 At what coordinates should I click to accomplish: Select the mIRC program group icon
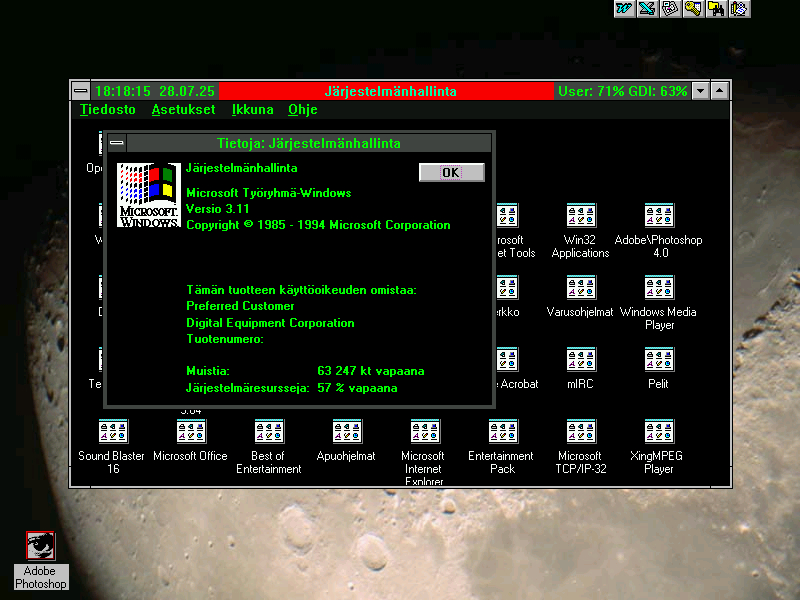coord(580,360)
